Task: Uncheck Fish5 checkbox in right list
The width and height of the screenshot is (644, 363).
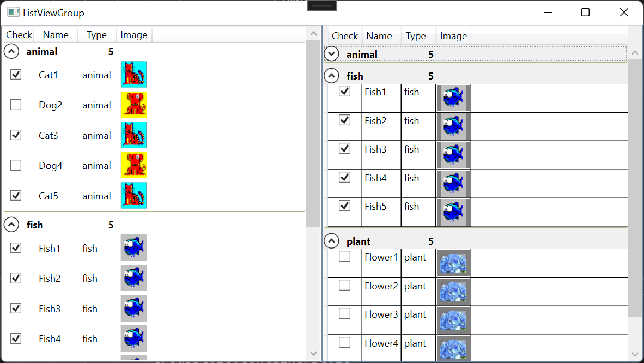Action: point(344,205)
